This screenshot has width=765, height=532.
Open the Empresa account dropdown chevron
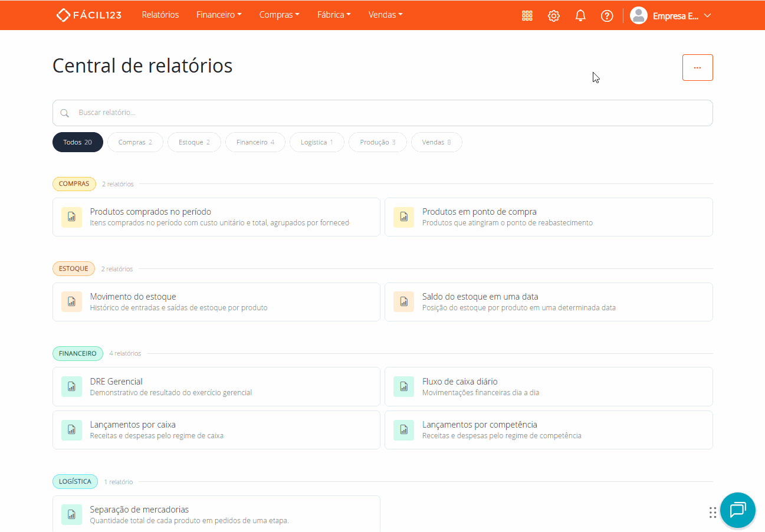708,16
